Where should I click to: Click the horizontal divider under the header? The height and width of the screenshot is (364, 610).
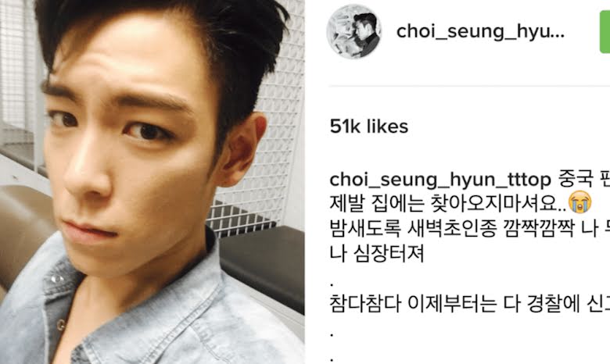[x=469, y=86]
